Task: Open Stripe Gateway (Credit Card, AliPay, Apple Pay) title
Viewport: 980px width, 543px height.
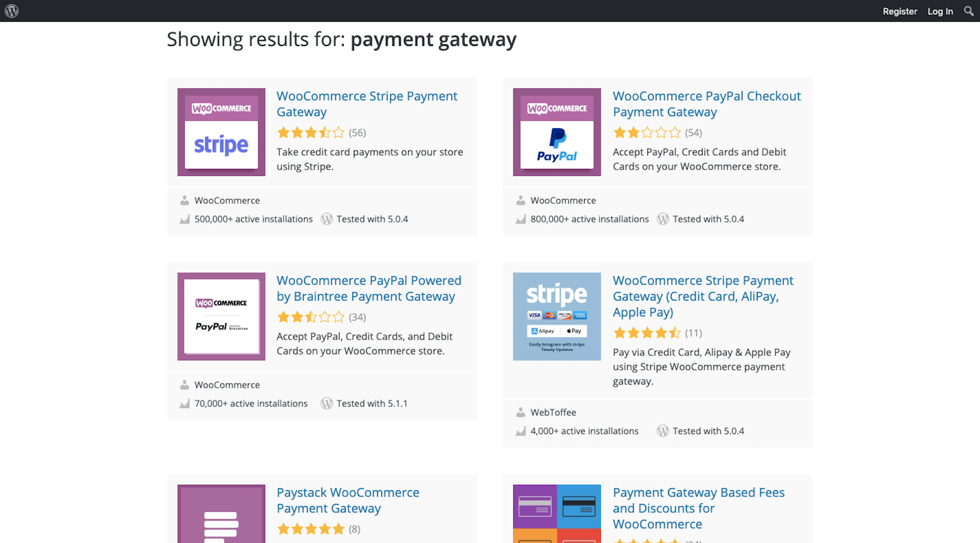Action: tap(703, 296)
